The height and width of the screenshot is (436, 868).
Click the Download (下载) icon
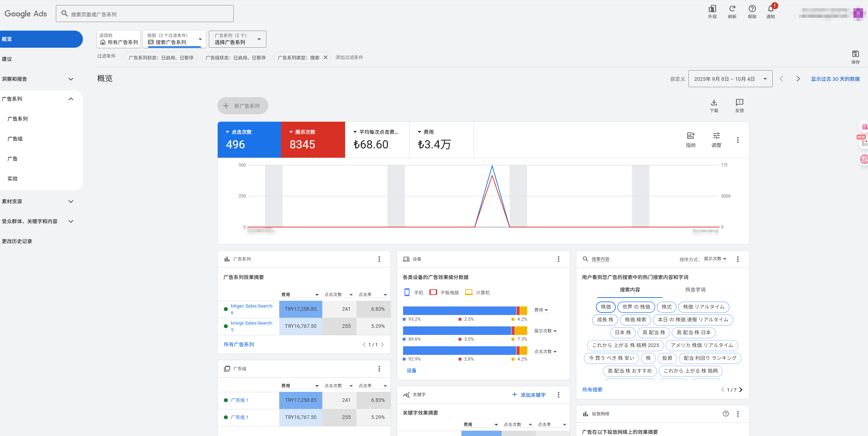point(714,103)
